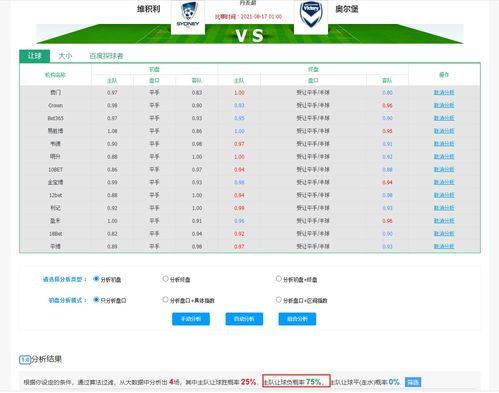Choose the 分析盘口+具体指数 radio option
The image size is (499, 393).
point(165,299)
